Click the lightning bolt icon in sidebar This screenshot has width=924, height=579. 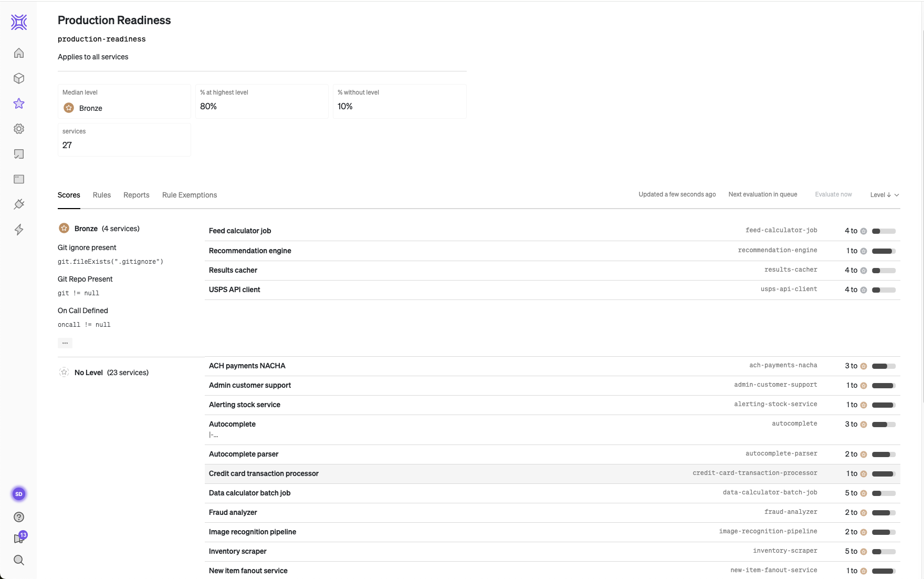19,230
